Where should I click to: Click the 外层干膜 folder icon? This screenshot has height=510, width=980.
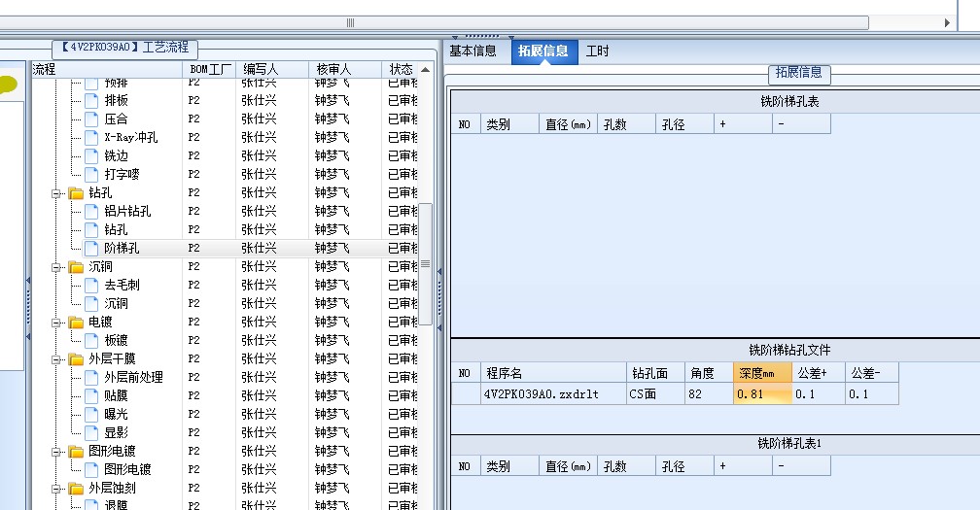pyautogui.click(x=76, y=358)
